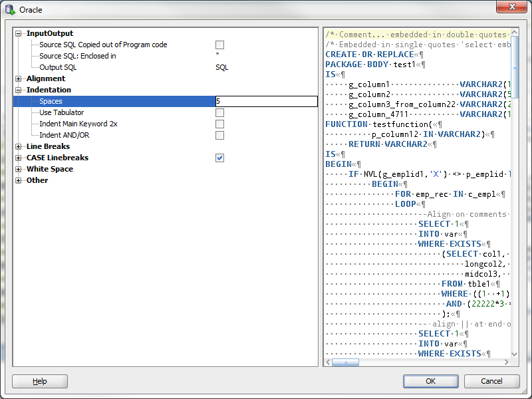Edit the Spaces value field
Screen dimensions: 532x399
click(x=265, y=101)
